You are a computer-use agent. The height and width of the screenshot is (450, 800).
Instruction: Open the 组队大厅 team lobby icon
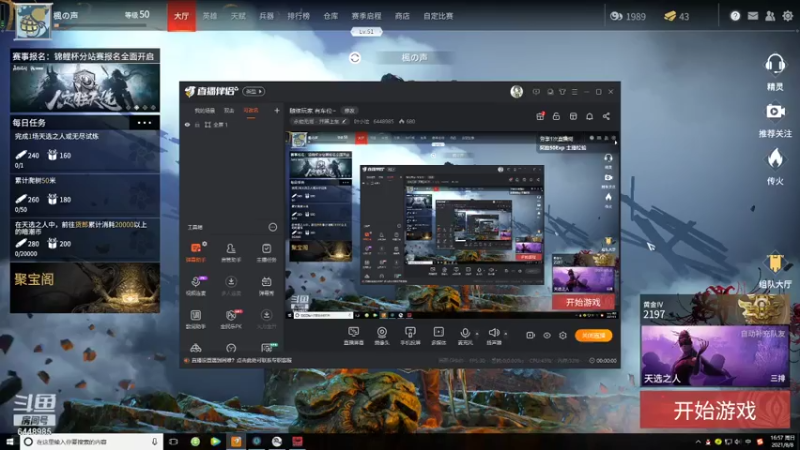(775, 263)
